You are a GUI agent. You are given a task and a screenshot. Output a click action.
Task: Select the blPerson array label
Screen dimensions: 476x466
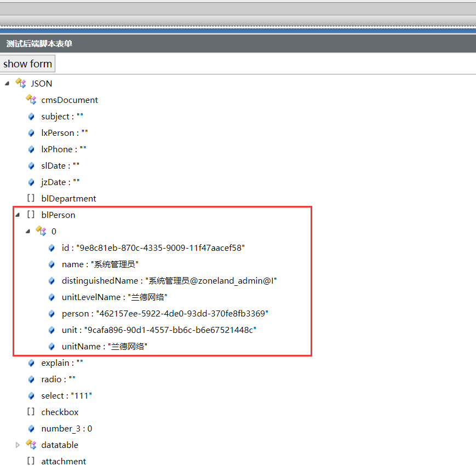58,215
